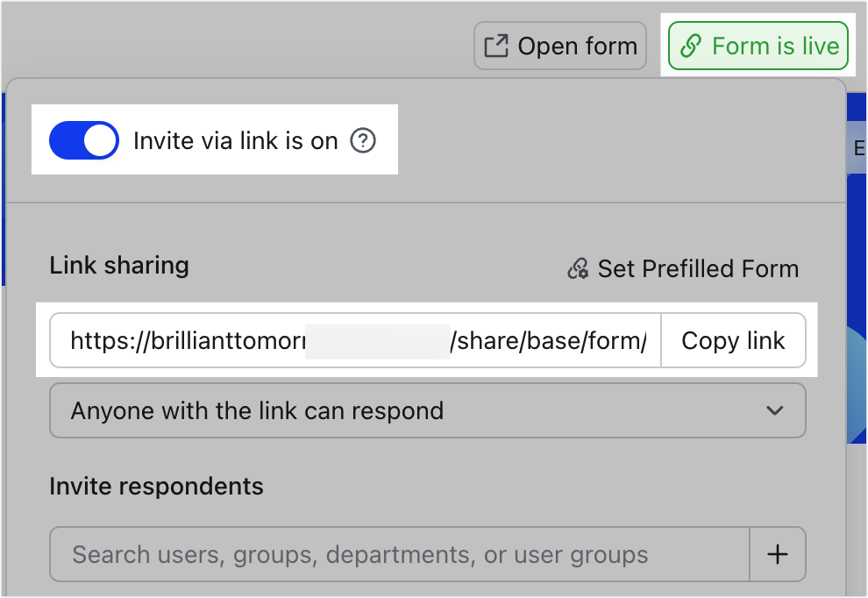Screen dimensions: 868x598
Task: Click the chevron on the link permission selector
Action: (773, 409)
